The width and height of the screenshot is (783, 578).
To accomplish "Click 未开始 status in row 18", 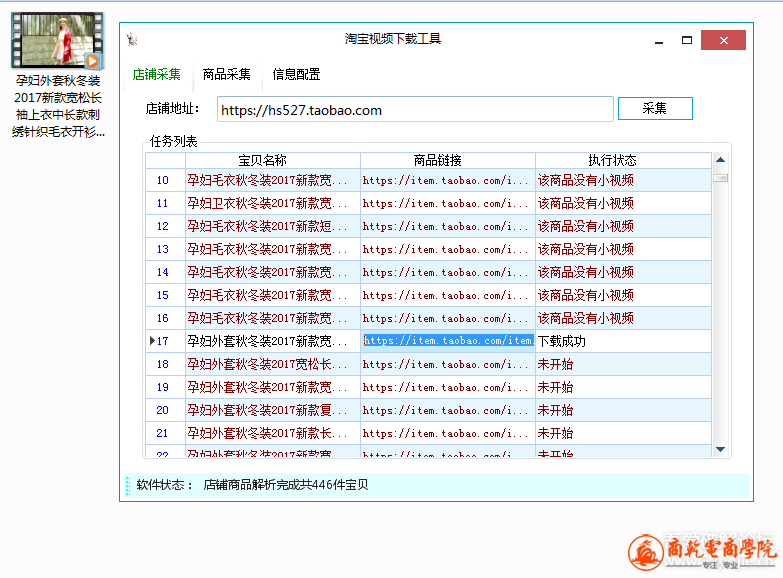I will click(x=624, y=364).
